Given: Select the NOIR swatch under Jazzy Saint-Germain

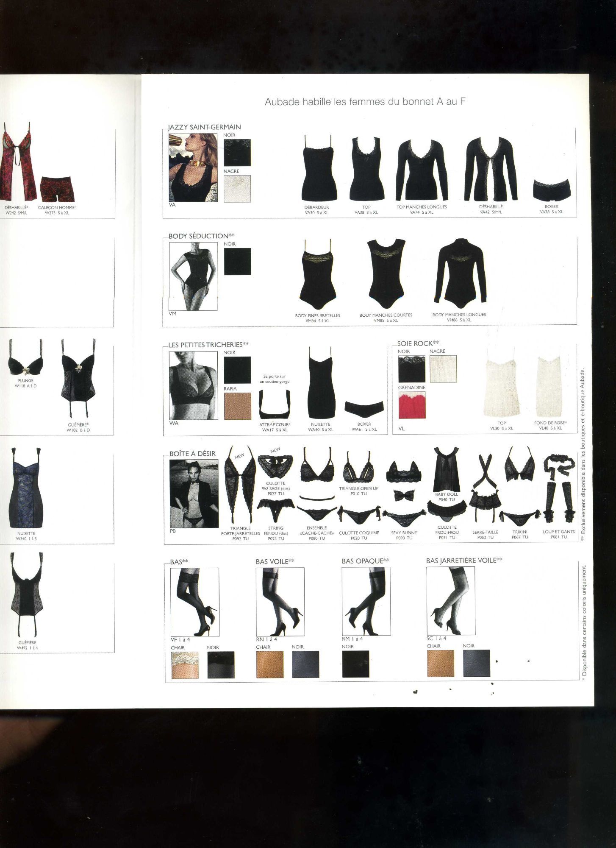Looking at the screenshot, I should coord(237,153).
